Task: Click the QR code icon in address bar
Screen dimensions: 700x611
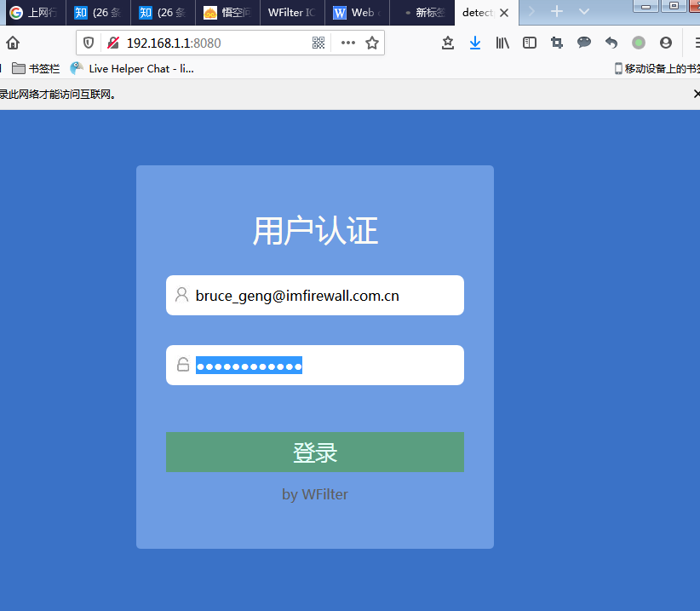Action: point(318,43)
